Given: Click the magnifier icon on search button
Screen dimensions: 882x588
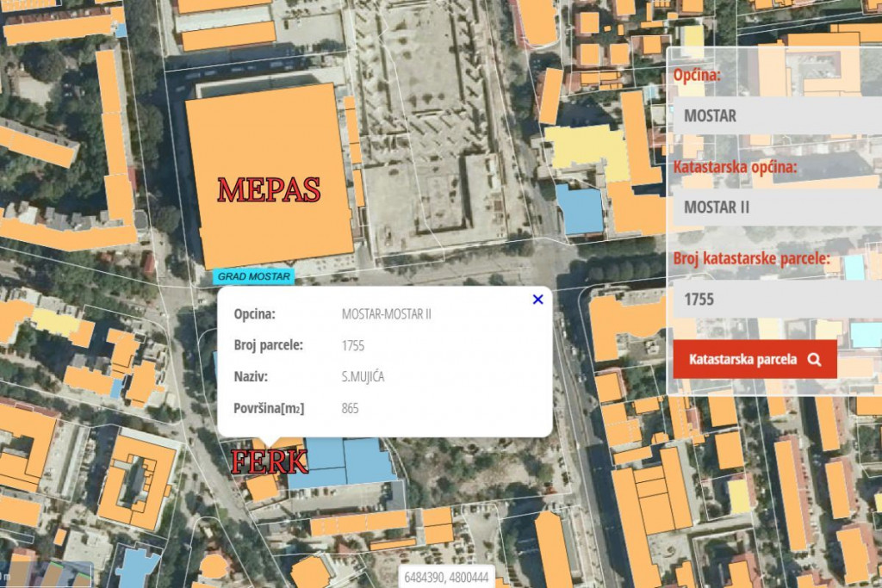Looking at the screenshot, I should tap(815, 360).
